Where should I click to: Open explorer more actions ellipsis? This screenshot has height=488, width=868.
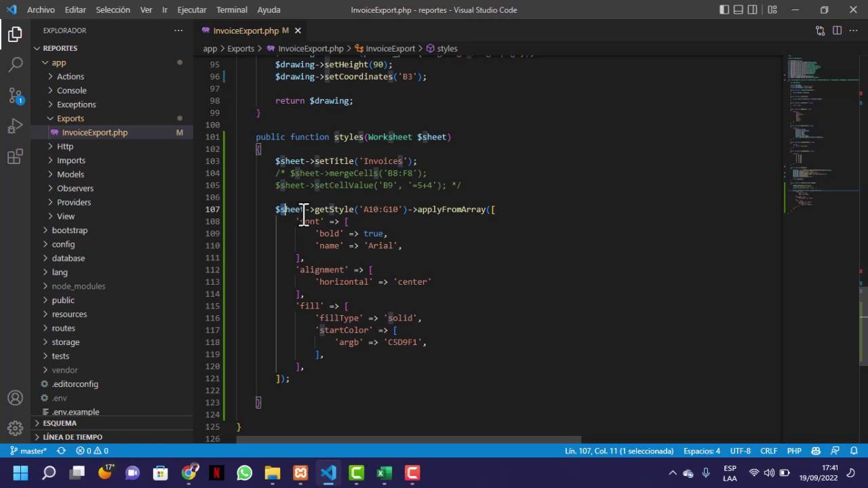tap(178, 30)
